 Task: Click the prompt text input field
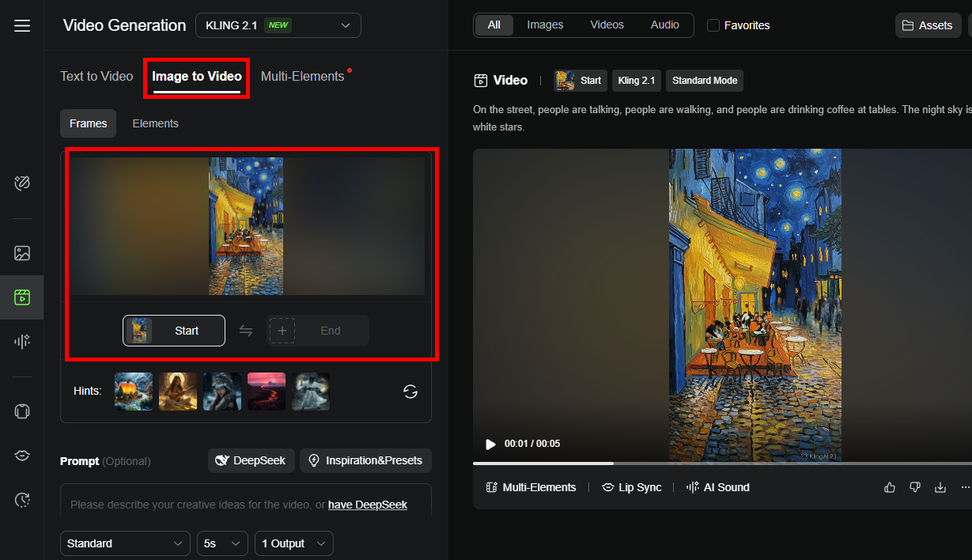[246, 505]
